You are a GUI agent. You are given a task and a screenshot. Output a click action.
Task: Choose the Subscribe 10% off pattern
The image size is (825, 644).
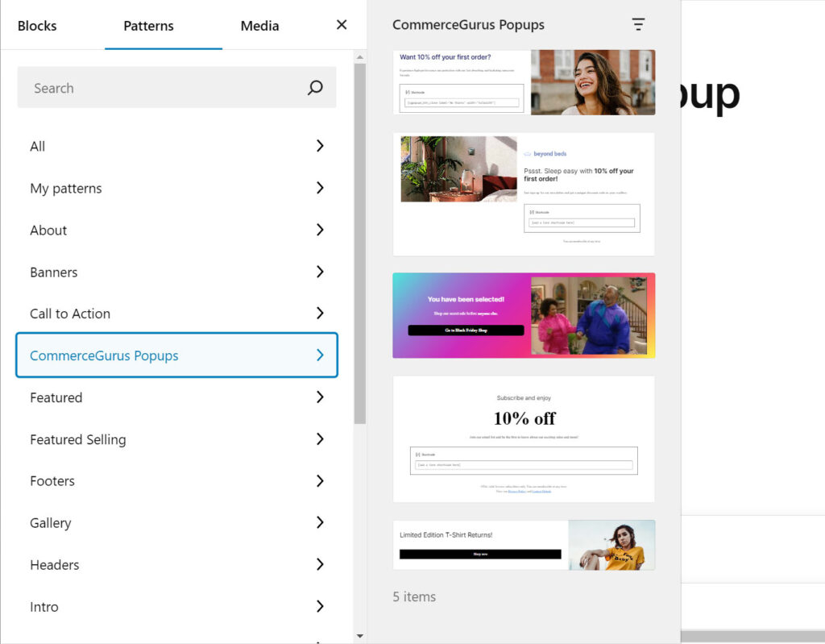(x=524, y=439)
